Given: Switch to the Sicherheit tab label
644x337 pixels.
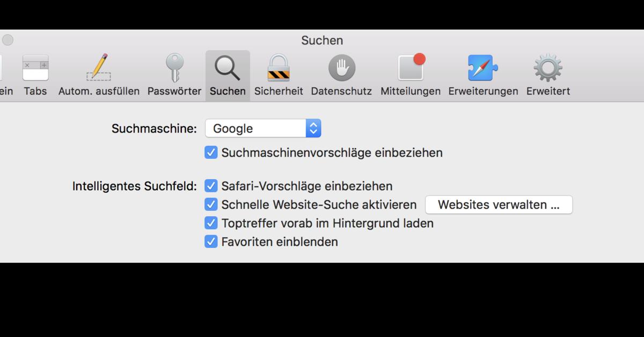Looking at the screenshot, I should click(279, 91).
